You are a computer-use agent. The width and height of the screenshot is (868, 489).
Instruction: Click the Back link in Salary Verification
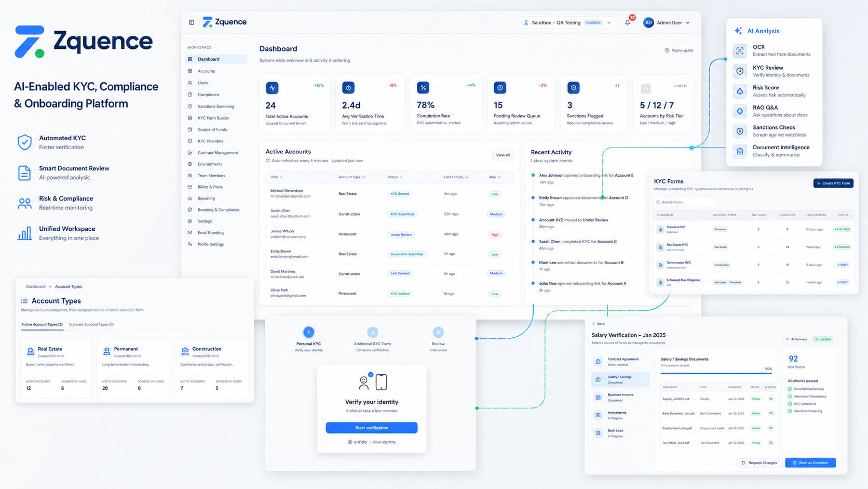click(599, 324)
